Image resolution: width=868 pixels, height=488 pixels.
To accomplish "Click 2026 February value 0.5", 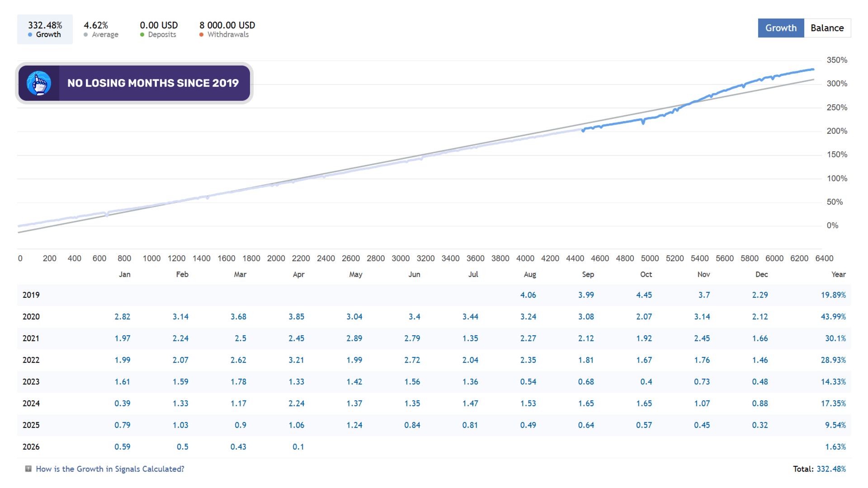I will pyautogui.click(x=183, y=447).
